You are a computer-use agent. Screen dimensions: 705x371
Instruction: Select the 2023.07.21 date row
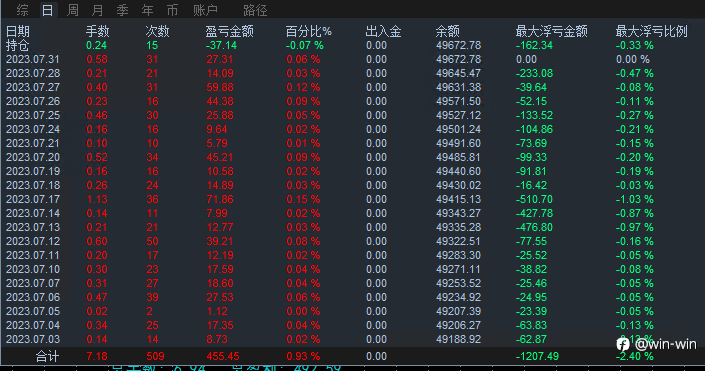click(32, 143)
